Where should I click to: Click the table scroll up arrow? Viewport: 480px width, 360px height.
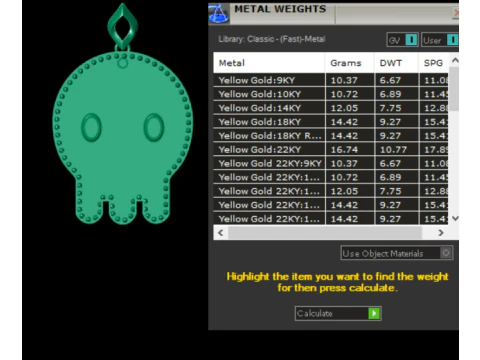[x=455, y=60]
